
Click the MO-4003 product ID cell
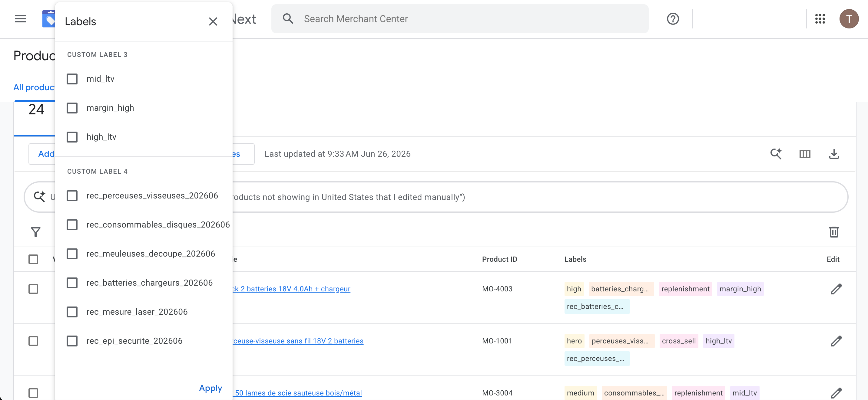(x=497, y=289)
